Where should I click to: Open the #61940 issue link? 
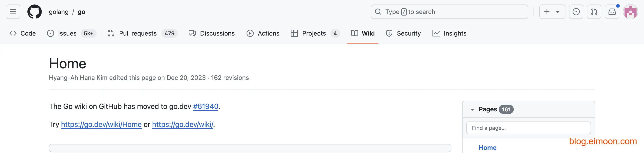205,106
